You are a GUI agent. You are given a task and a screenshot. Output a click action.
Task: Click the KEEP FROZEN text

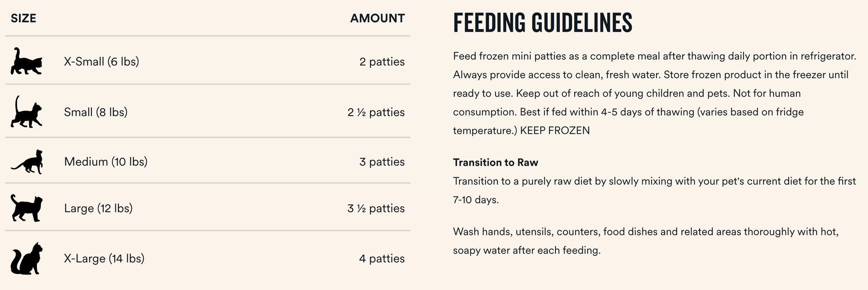tap(555, 130)
